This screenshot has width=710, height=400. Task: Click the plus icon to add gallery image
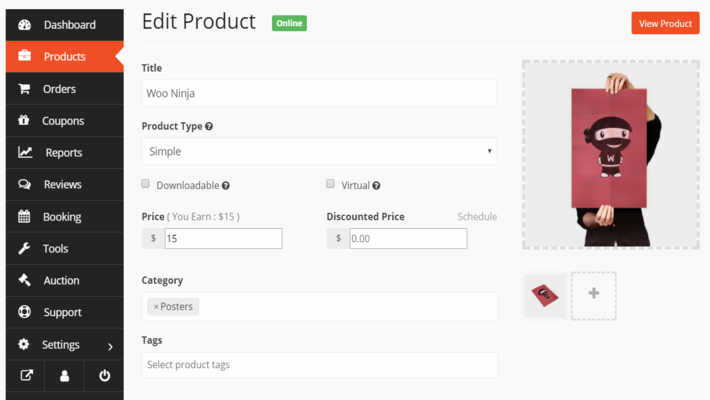[x=593, y=294]
